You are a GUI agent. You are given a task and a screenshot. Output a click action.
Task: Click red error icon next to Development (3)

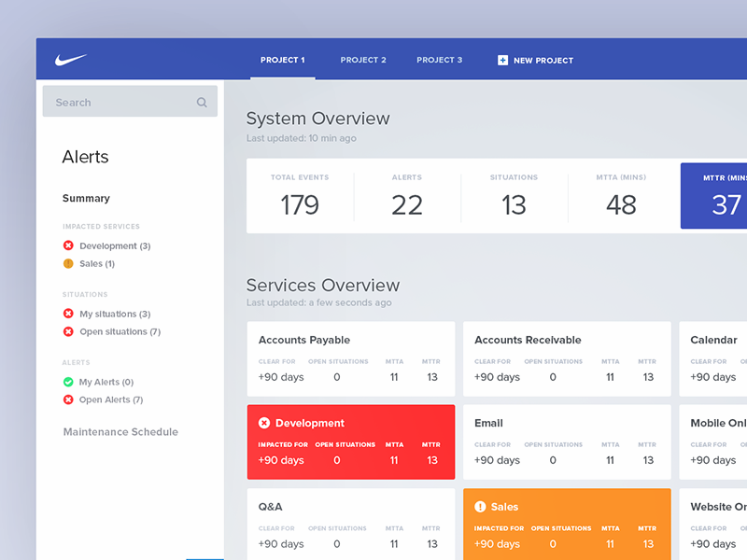click(68, 246)
